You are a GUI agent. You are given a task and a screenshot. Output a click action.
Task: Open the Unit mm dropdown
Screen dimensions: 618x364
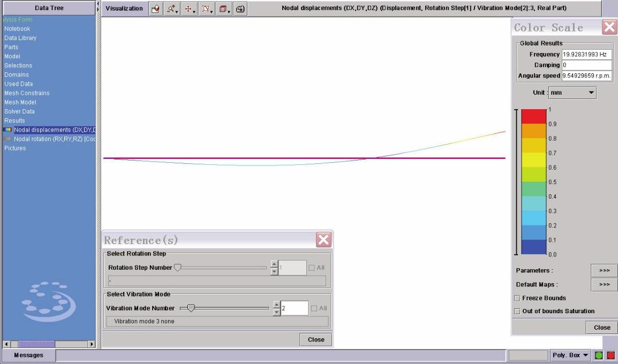(572, 93)
